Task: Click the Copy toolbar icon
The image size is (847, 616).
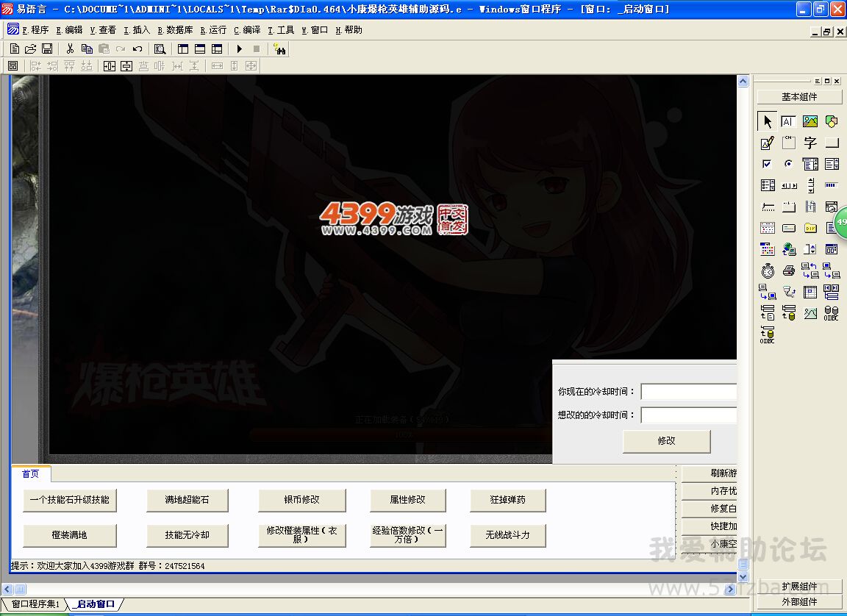Action: tap(87, 49)
